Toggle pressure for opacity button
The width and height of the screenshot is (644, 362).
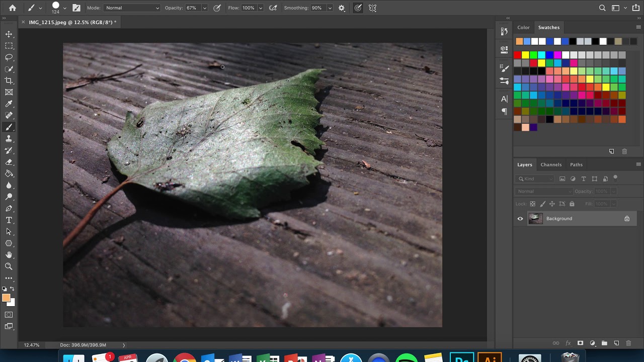pos(217,8)
